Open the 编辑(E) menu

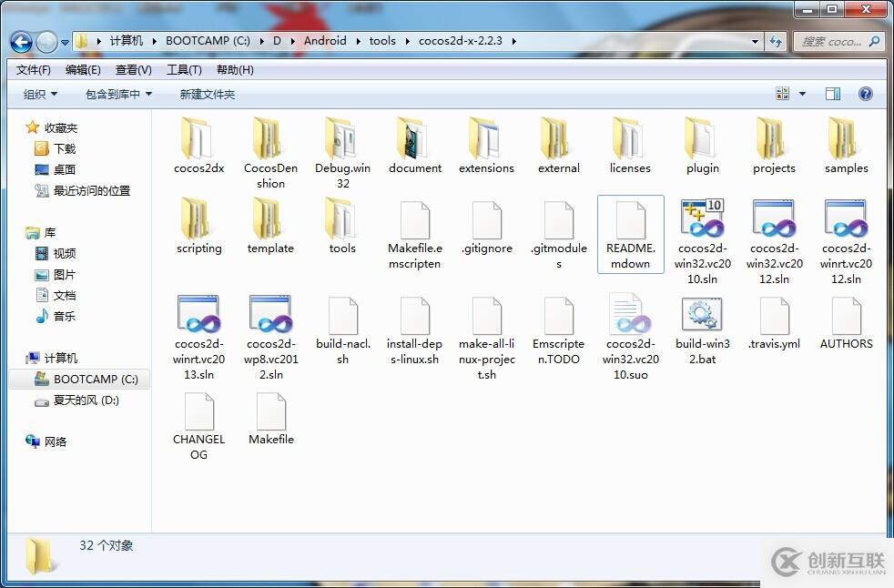(x=83, y=69)
